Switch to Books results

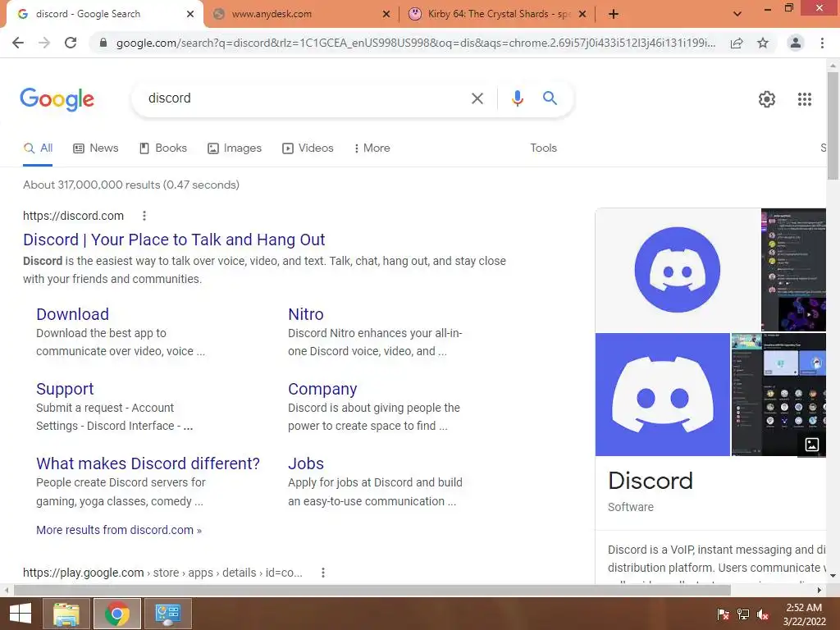pyautogui.click(x=163, y=148)
